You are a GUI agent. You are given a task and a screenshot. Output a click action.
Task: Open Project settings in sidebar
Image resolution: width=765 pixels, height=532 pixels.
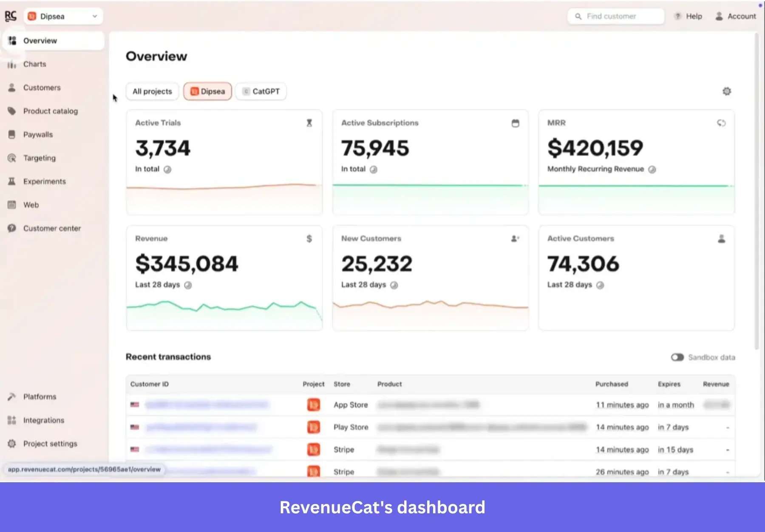click(53, 444)
